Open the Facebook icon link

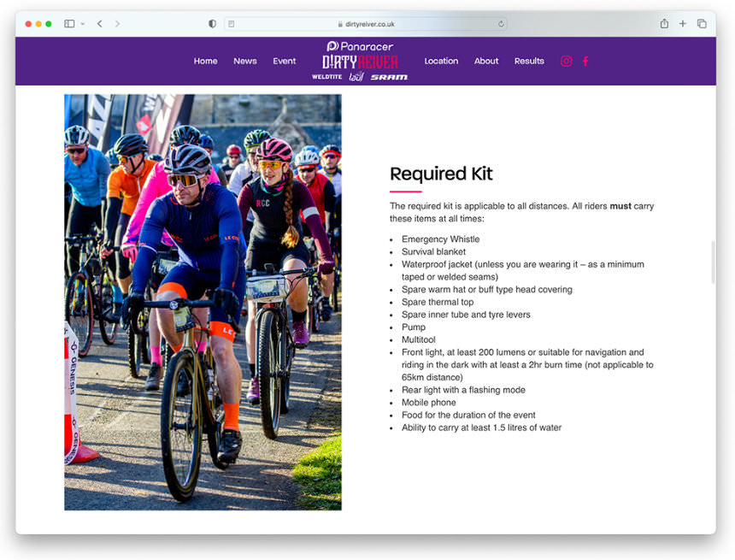[x=585, y=61]
